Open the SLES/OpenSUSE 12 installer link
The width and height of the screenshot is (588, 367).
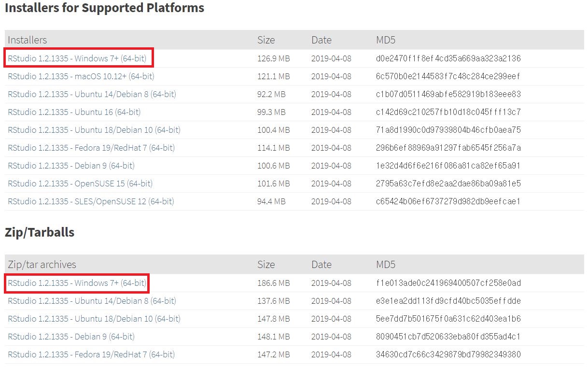[x=91, y=201]
